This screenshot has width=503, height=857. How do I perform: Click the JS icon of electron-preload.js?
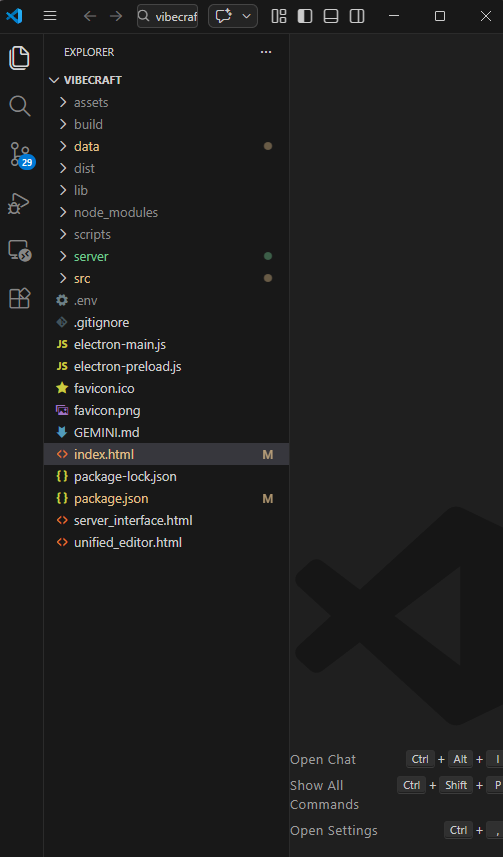(x=62, y=366)
